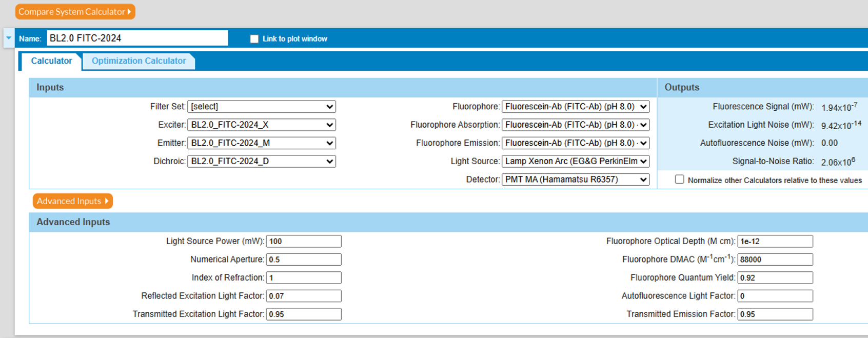The width and height of the screenshot is (868, 338).
Task: Select the Calculator tab
Action: click(x=51, y=61)
